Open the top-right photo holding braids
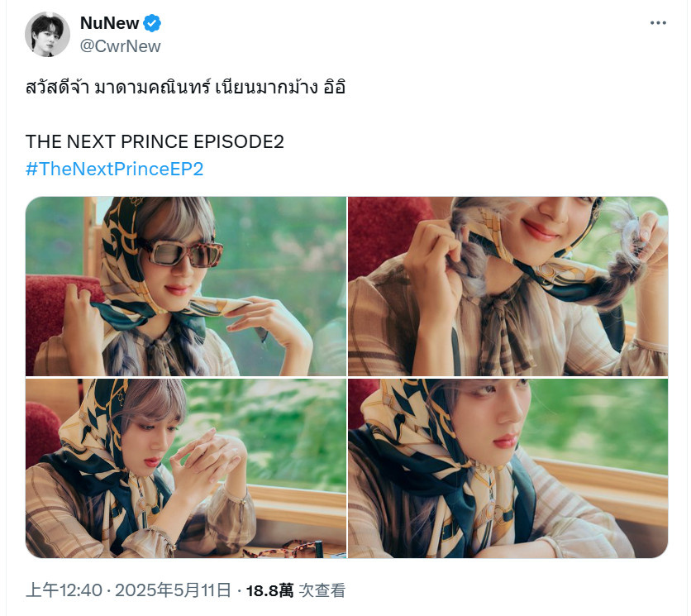This screenshot has width=691, height=616. [508, 286]
